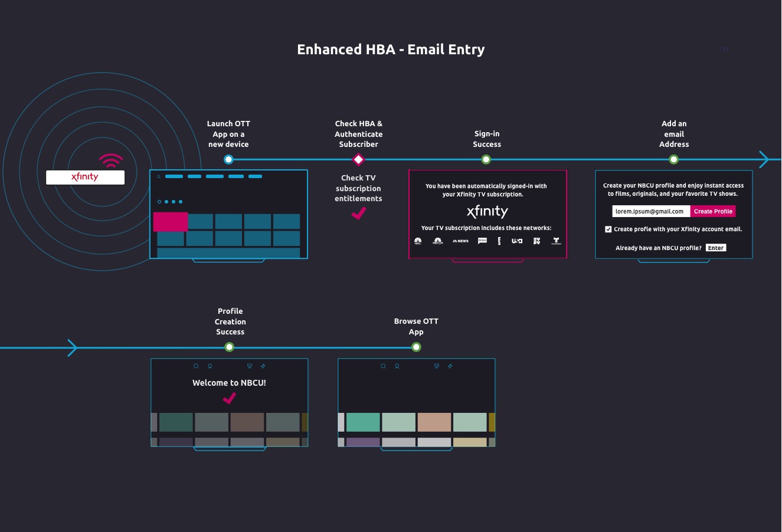Click the arrowhead on the lower timeline
The width and height of the screenshot is (782, 532).
point(73,348)
